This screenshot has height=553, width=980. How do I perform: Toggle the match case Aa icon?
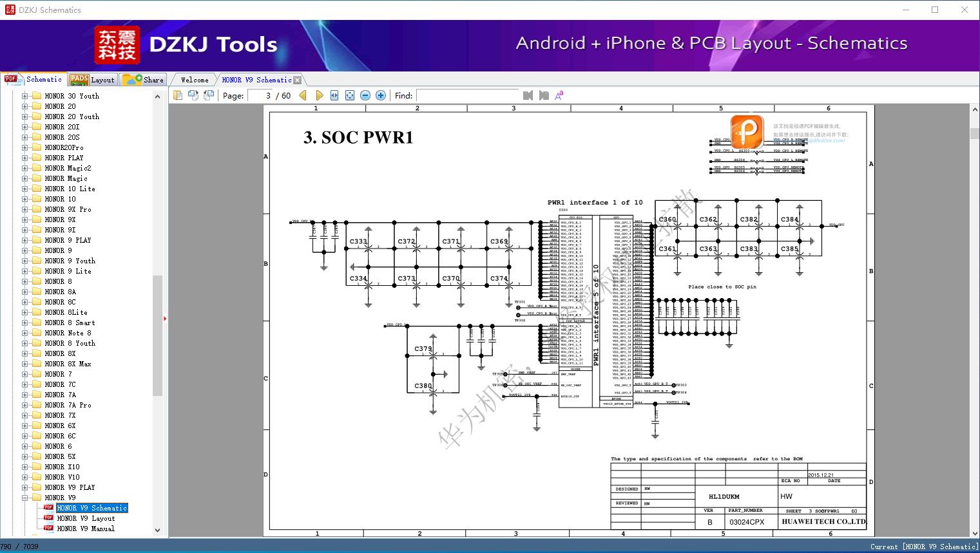coord(559,95)
